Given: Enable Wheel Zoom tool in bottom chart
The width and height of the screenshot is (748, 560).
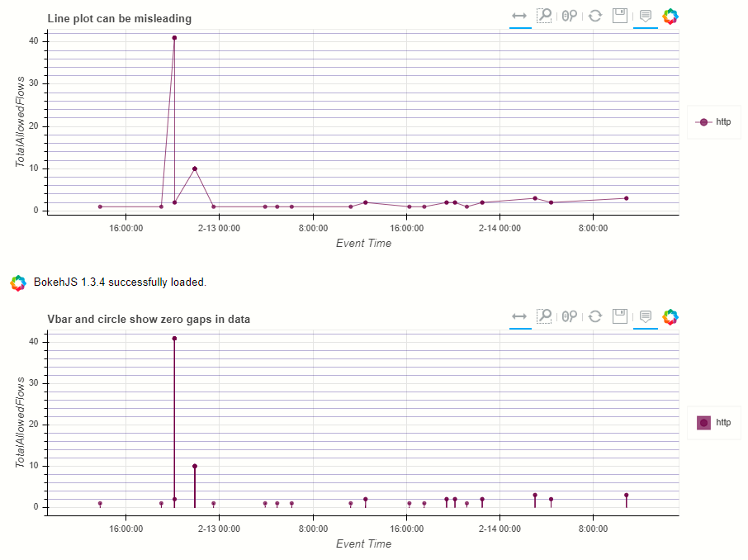Looking at the screenshot, I should click(570, 316).
